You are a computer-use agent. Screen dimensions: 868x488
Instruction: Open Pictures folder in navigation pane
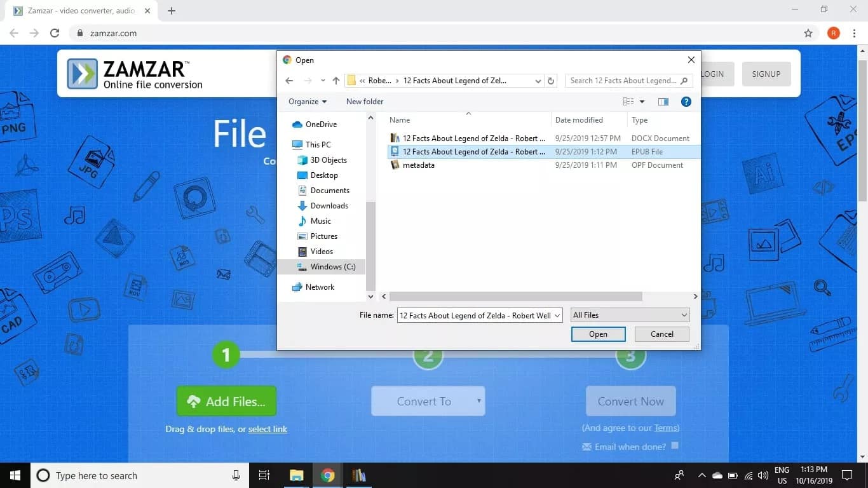(318, 236)
